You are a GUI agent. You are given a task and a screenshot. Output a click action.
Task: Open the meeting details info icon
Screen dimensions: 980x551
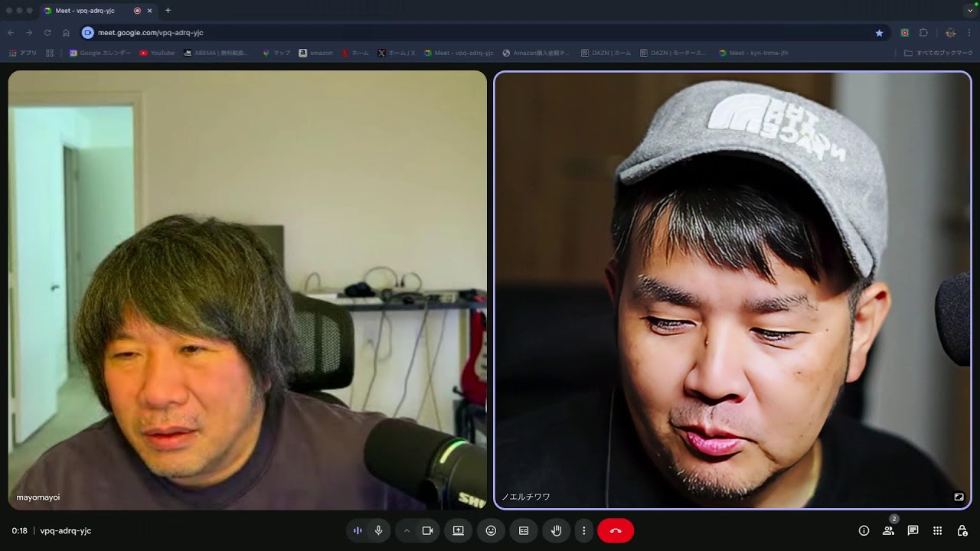pos(864,530)
